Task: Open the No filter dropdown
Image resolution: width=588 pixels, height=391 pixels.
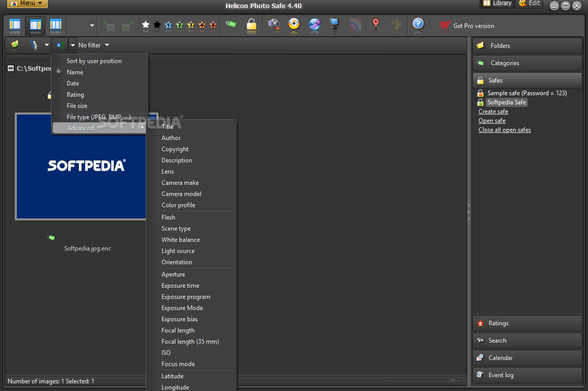Action: tap(94, 45)
